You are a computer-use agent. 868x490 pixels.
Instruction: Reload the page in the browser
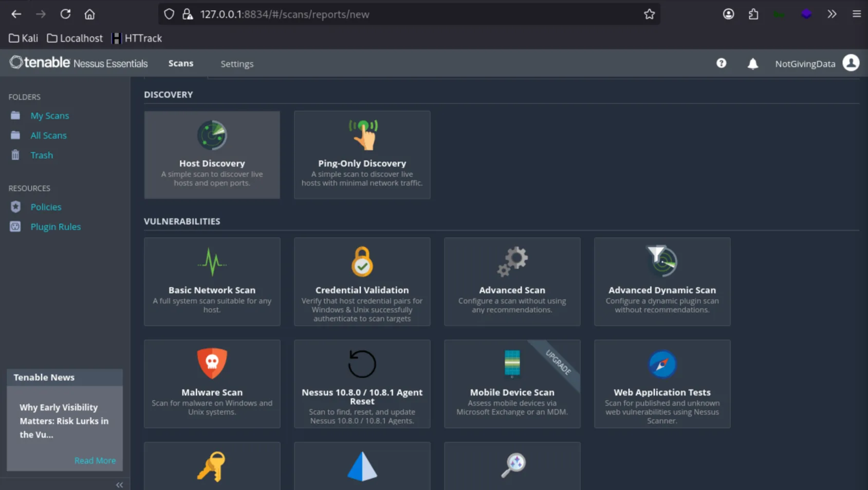[x=65, y=14]
